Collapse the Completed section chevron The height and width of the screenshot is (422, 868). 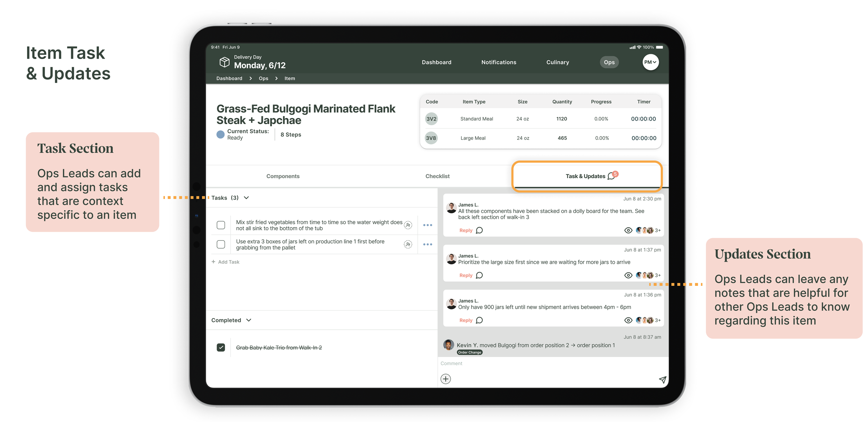[x=249, y=320]
